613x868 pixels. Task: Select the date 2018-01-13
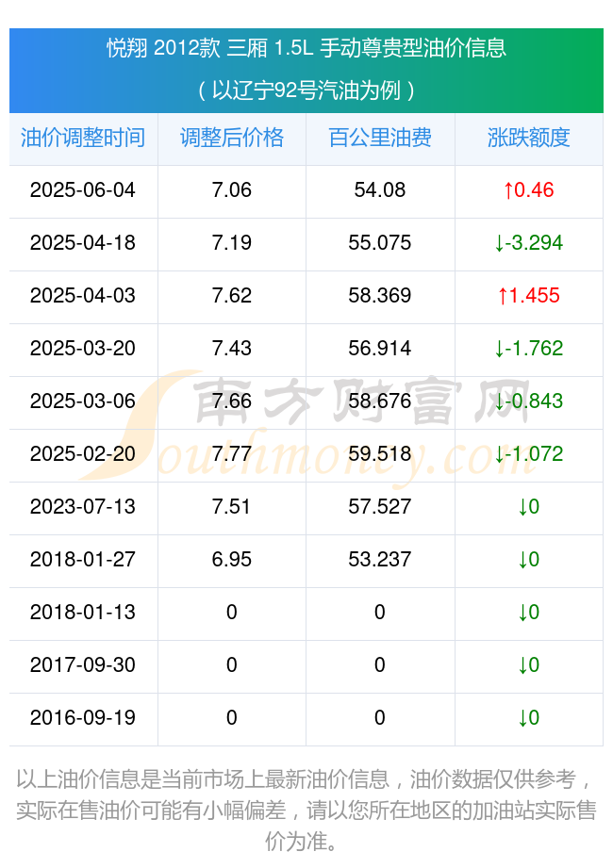82,613
